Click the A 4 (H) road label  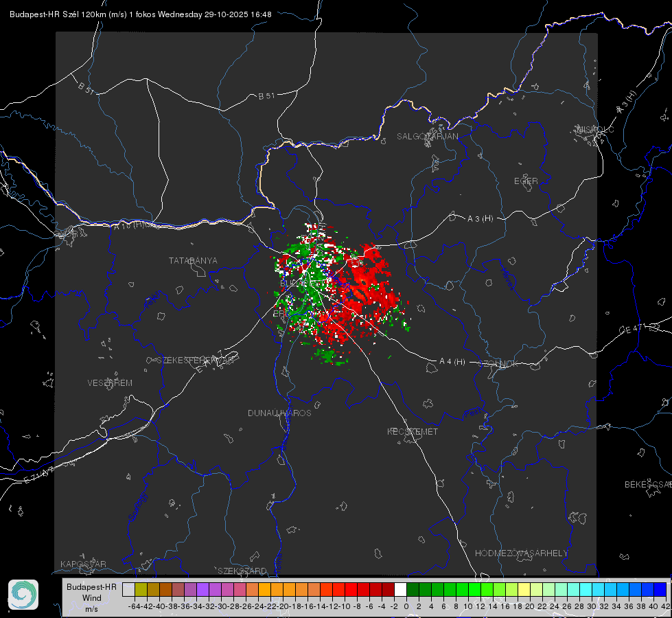452,362
